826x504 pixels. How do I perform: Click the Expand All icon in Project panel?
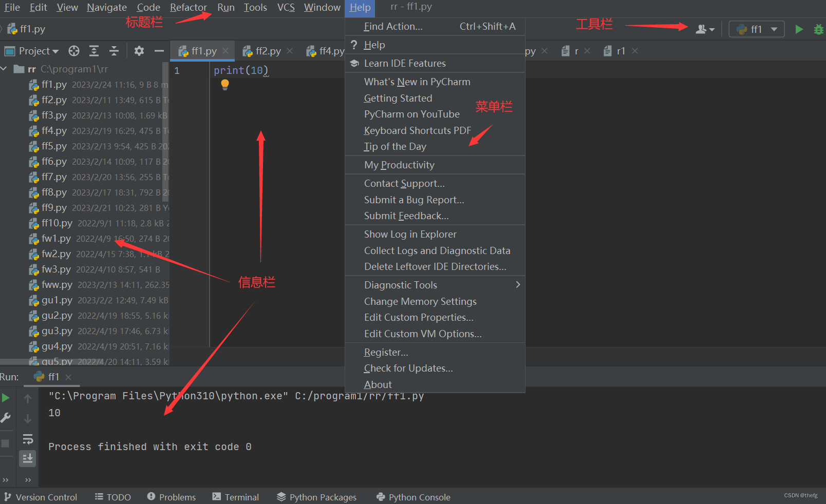pyautogui.click(x=94, y=51)
